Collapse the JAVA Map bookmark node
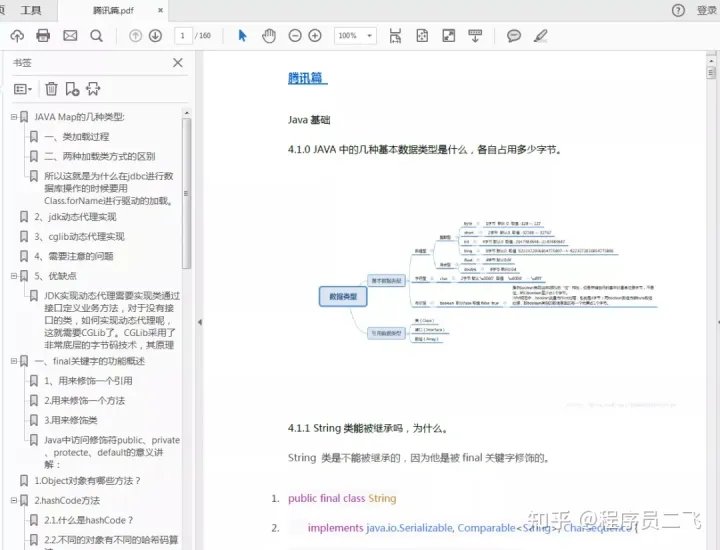Image resolution: width=720 pixels, height=550 pixels. coord(14,117)
